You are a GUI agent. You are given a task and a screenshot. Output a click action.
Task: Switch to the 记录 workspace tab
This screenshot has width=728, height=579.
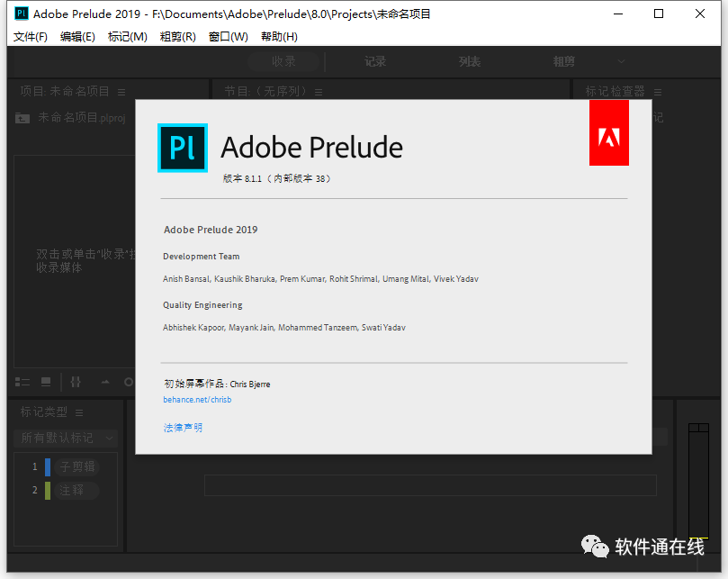(374, 61)
